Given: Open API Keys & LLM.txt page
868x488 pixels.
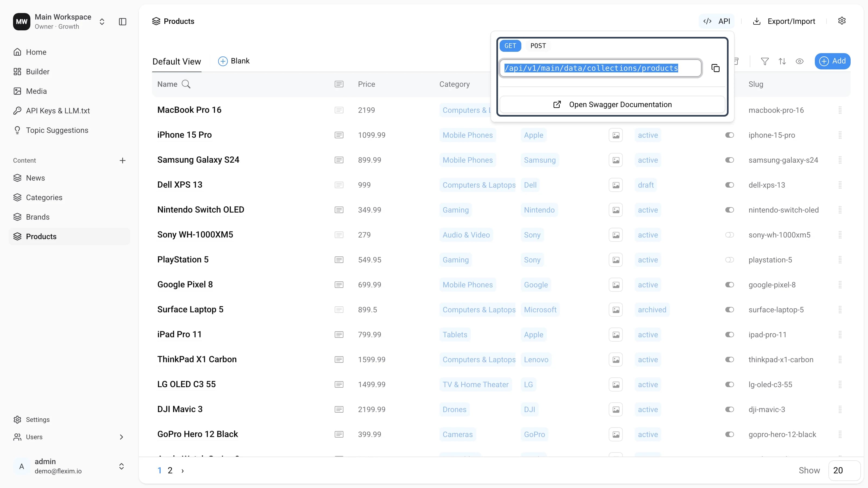Looking at the screenshot, I should pos(69,111).
